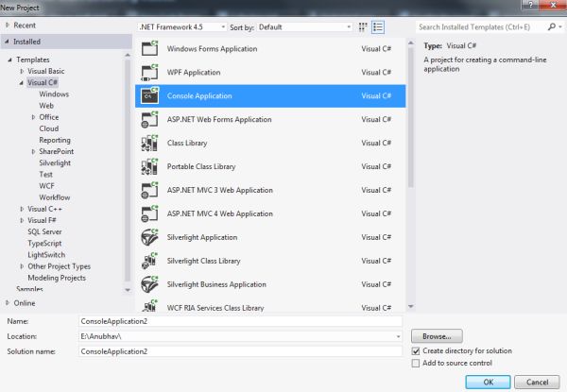Select TypeScript in templates tree

pos(44,244)
